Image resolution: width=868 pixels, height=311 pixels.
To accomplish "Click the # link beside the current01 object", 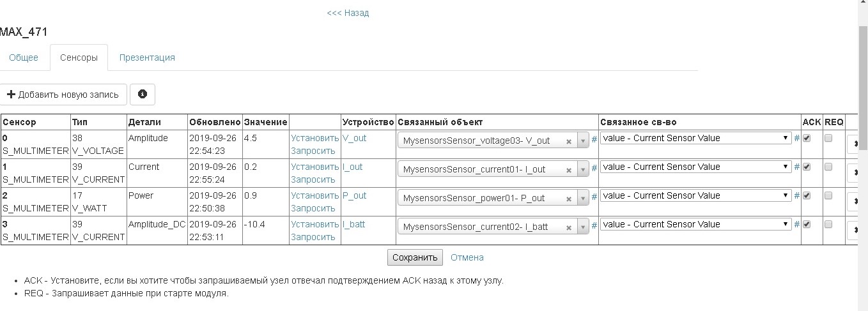I will coord(594,167).
